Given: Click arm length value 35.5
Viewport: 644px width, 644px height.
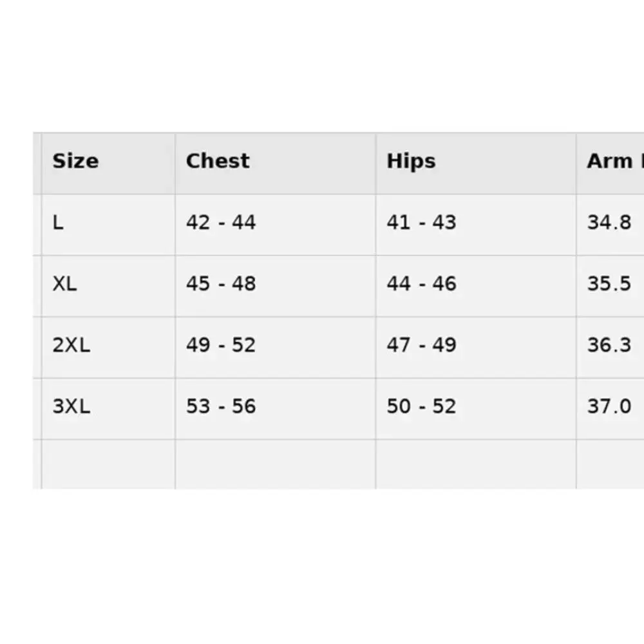Looking at the screenshot, I should coord(609,284).
